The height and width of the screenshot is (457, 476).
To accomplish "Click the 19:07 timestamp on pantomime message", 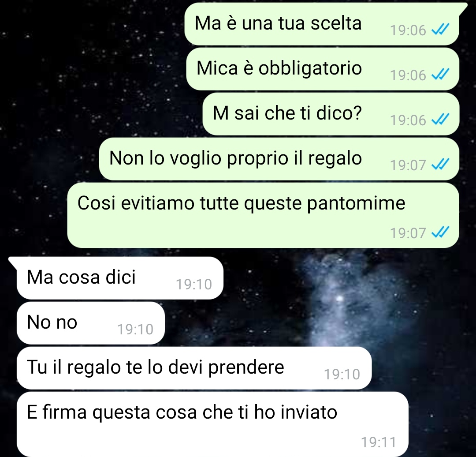I will click(408, 233).
